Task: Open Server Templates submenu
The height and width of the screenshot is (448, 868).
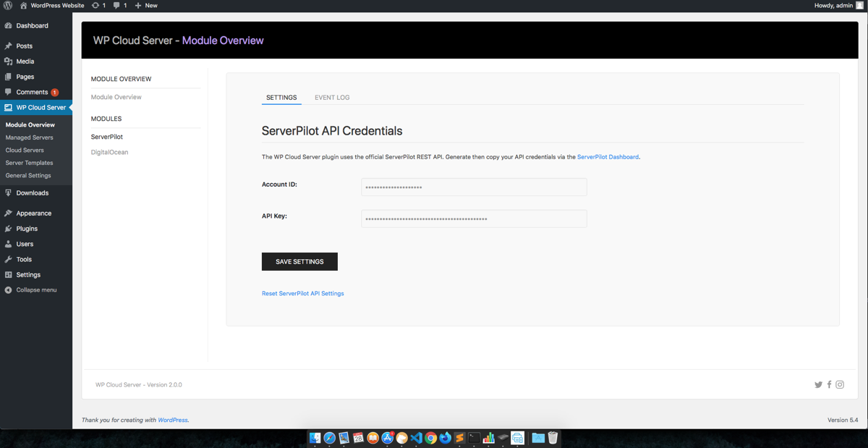Action: (x=29, y=163)
